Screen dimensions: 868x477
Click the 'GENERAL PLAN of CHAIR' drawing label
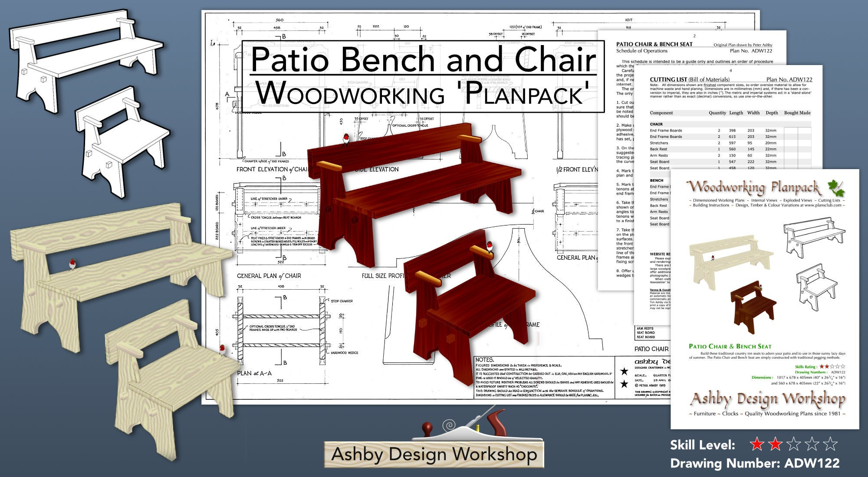269,276
